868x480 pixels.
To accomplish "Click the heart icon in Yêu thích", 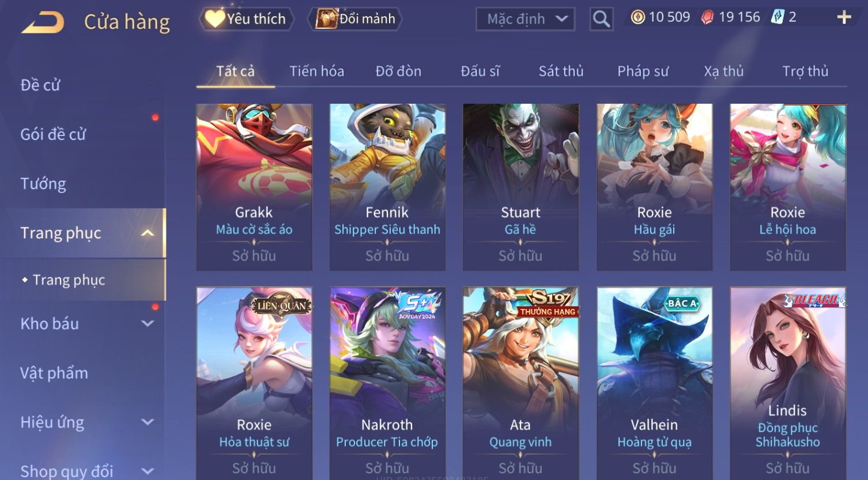I will pos(214,18).
